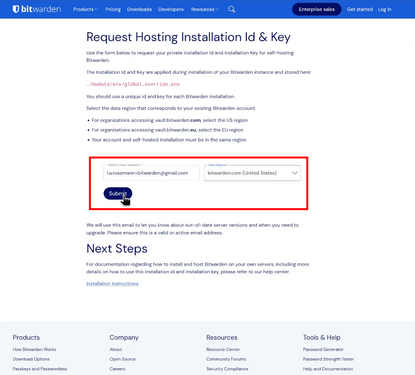Open the Password Generator footer link

[x=323, y=349]
